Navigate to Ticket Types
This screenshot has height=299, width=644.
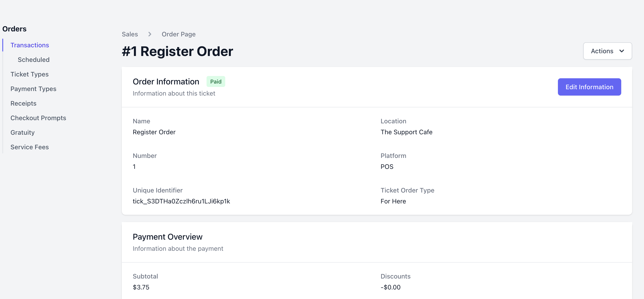[x=30, y=74]
